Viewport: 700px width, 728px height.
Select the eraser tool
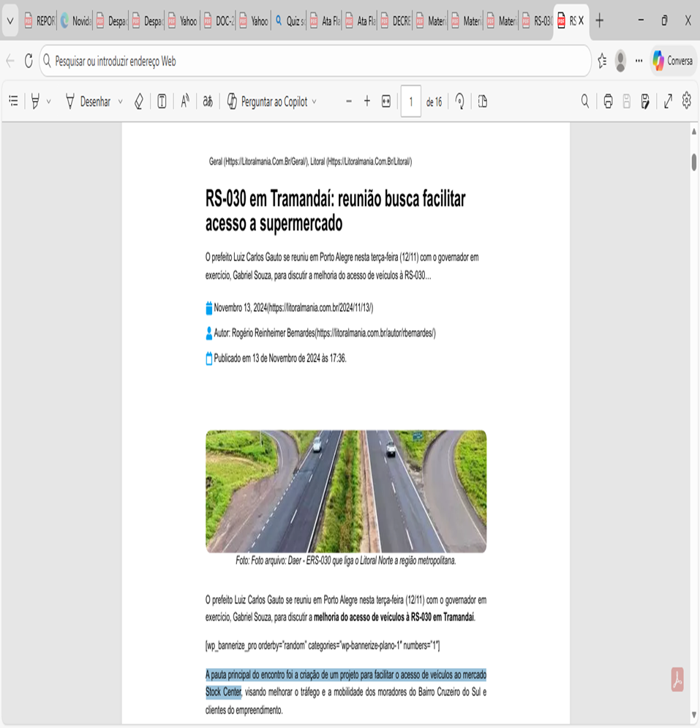pyautogui.click(x=138, y=102)
